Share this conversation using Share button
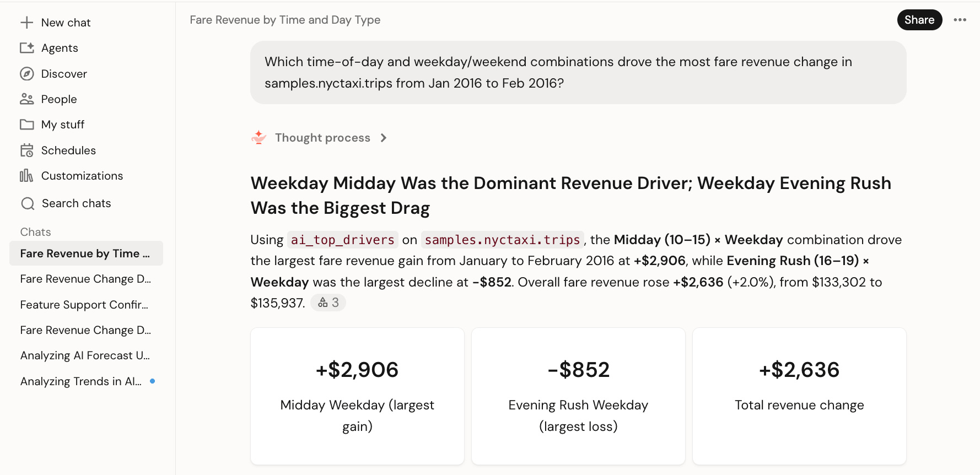The width and height of the screenshot is (980, 475). (919, 20)
